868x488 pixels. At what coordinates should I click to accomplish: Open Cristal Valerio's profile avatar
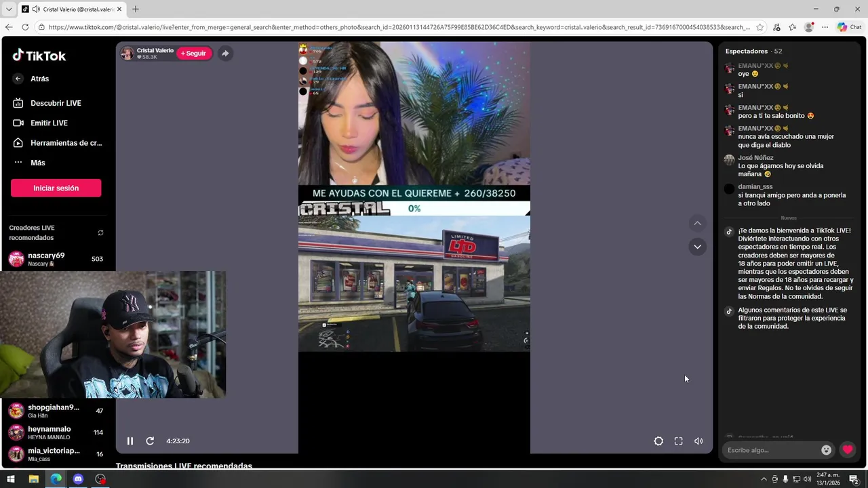point(127,54)
